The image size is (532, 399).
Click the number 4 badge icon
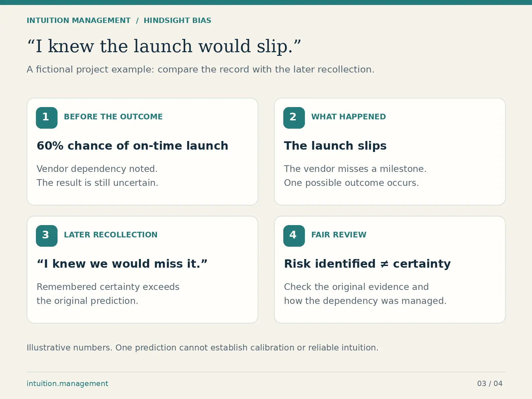tap(294, 236)
